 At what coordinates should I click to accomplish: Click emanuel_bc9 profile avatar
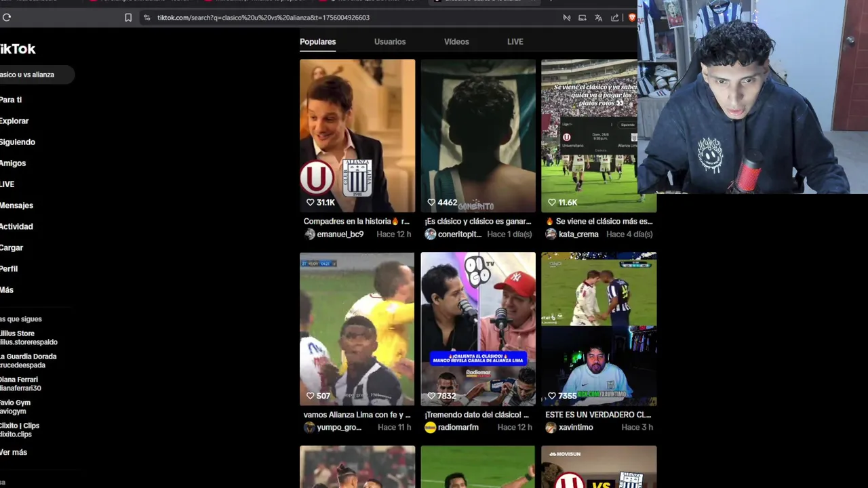[309, 234]
